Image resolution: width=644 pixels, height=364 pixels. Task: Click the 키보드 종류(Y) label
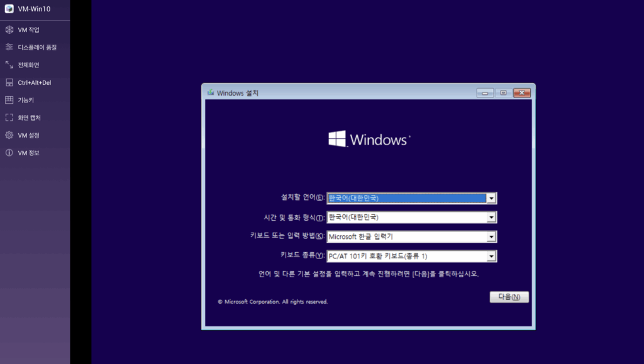coord(303,255)
